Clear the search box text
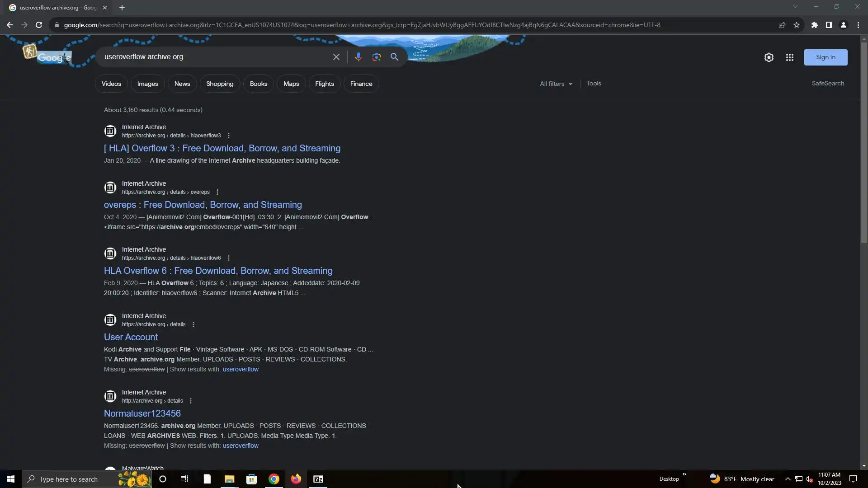This screenshot has height=488, width=868. coord(336,57)
